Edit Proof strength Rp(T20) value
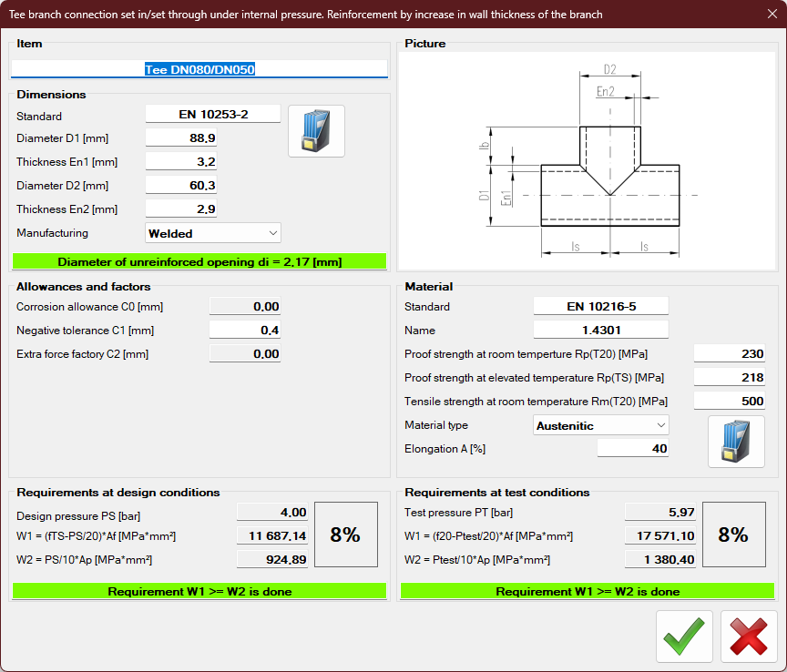The height and width of the screenshot is (672, 787). click(x=729, y=354)
